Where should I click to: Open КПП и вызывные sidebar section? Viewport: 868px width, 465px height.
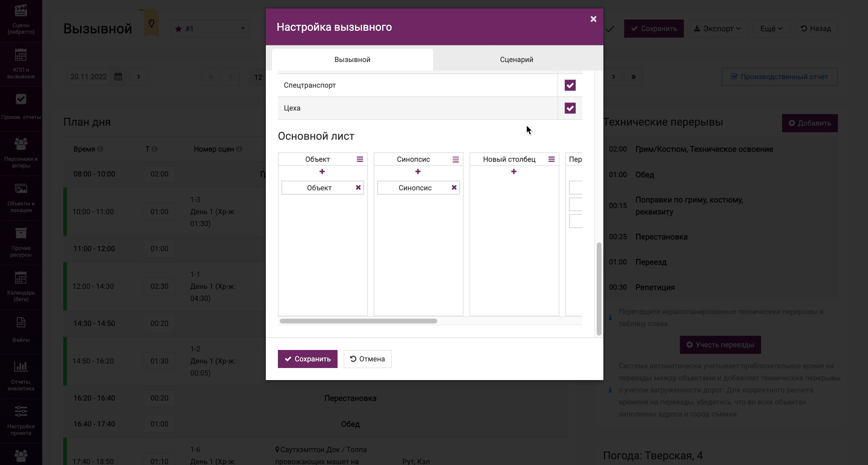click(x=21, y=64)
